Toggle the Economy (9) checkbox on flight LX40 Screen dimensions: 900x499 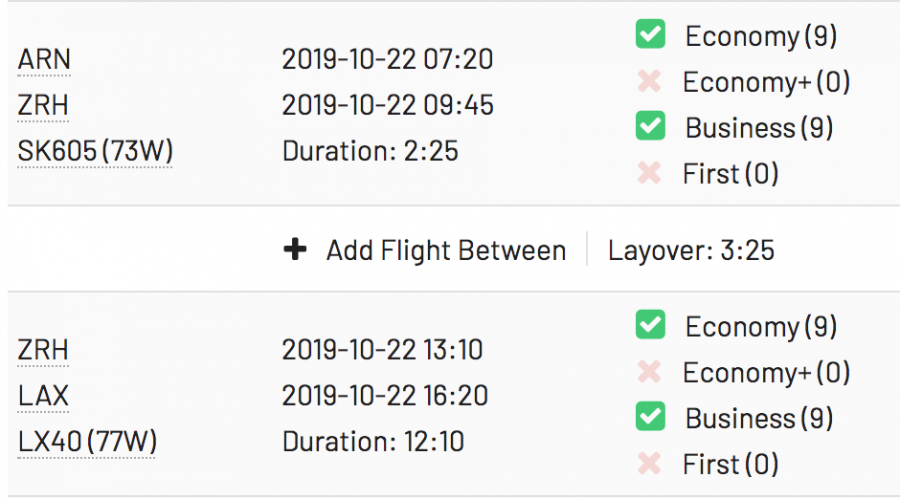651,326
